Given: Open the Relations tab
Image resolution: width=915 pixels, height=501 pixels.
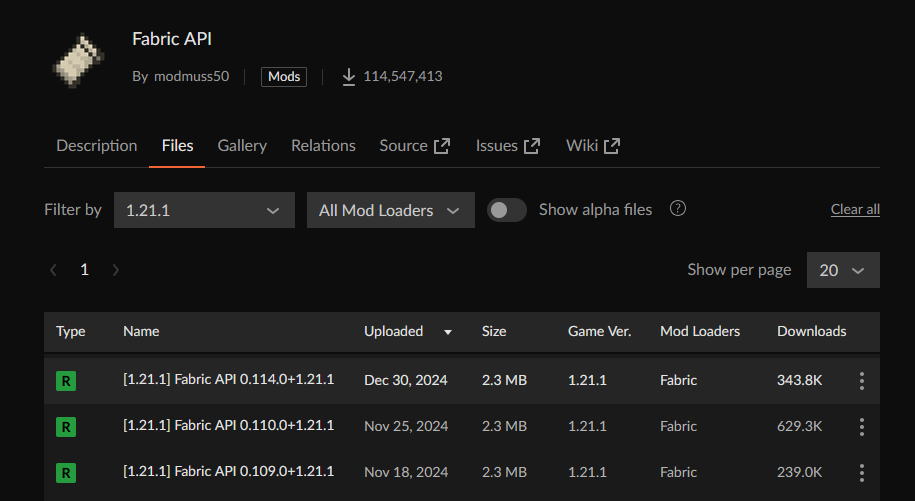Looking at the screenshot, I should (323, 146).
